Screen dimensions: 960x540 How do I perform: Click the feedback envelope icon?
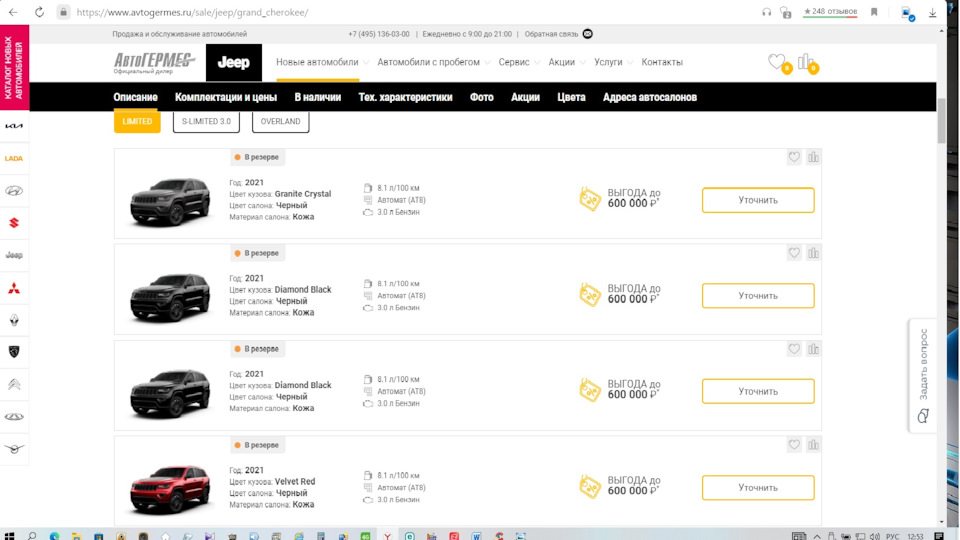[x=587, y=34]
